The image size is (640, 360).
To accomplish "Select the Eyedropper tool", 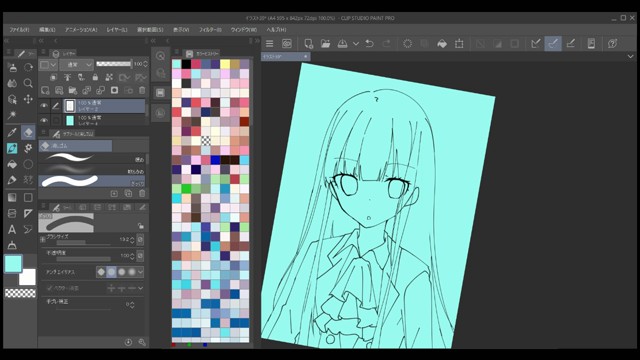I will pyautogui.click(x=12, y=132).
